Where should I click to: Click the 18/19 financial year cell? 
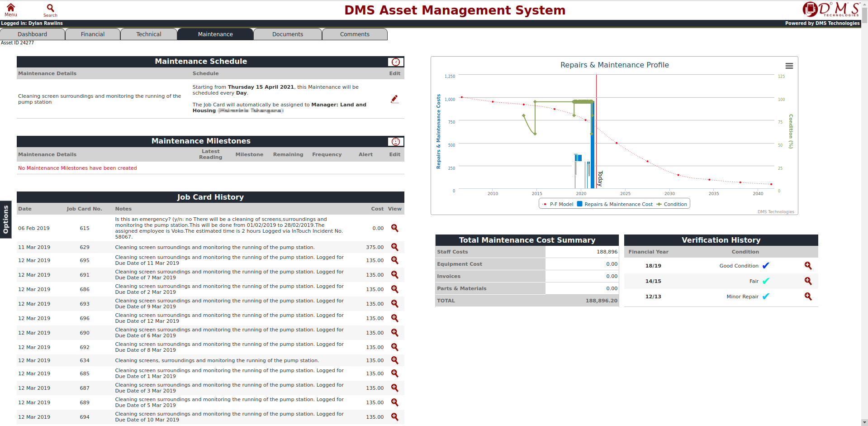[653, 266]
